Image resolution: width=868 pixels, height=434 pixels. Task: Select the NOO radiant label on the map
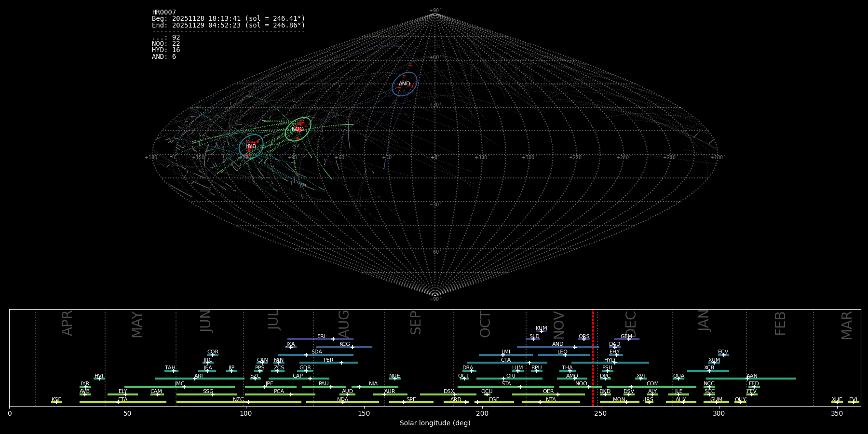[x=298, y=129]
